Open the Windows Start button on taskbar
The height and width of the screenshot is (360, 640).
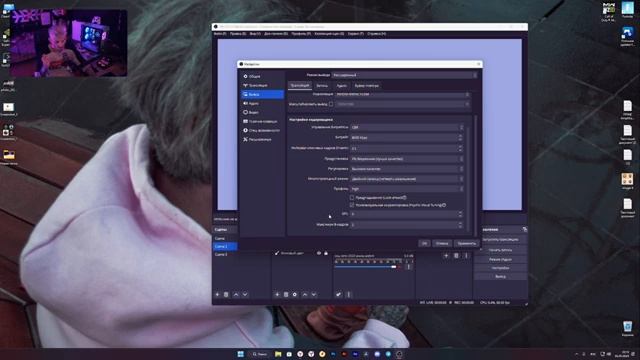point(240,354)
